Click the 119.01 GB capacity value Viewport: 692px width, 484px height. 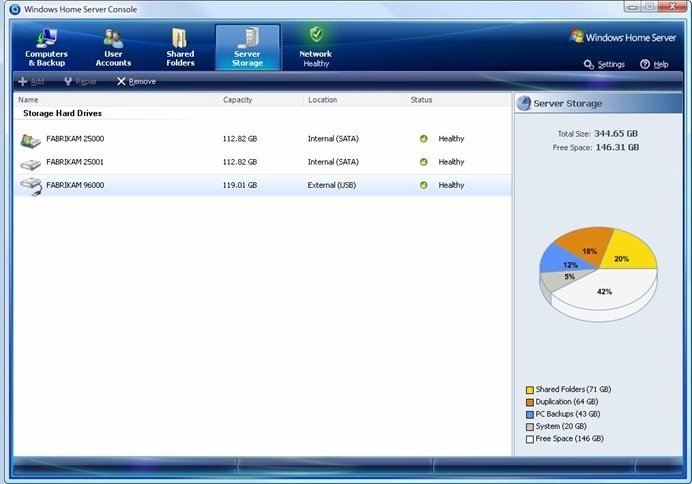[240, 185]
